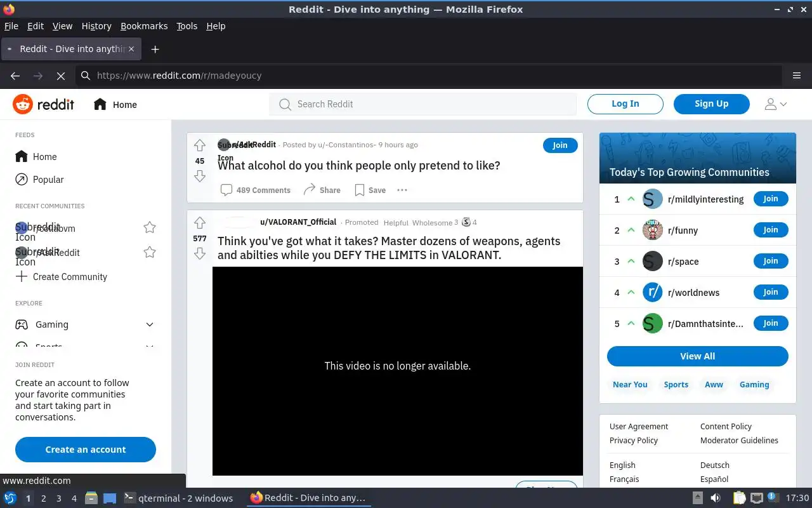The width and height of the screenshot is (812, 508).
Task: Join r/space community
Action: pyautogui.click(x=771, y=261)
